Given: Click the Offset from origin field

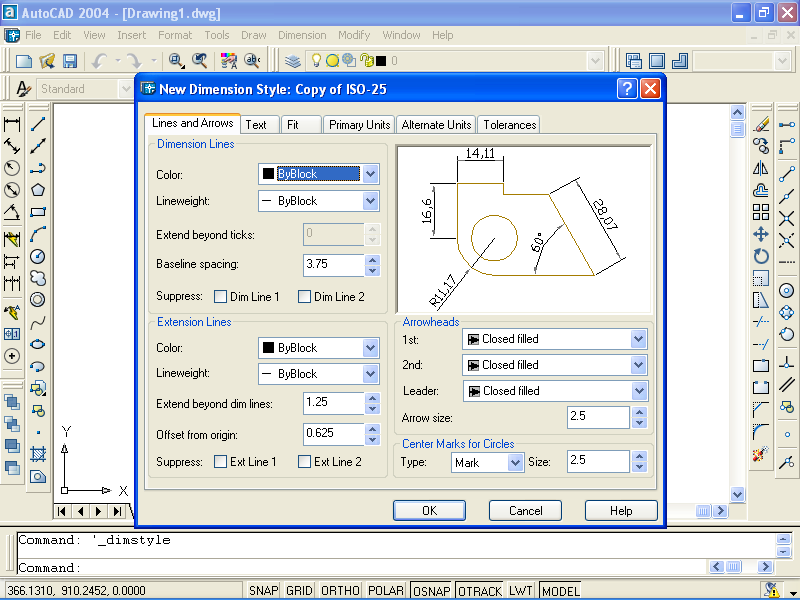Looking at the screenshot, I should 334,434.
